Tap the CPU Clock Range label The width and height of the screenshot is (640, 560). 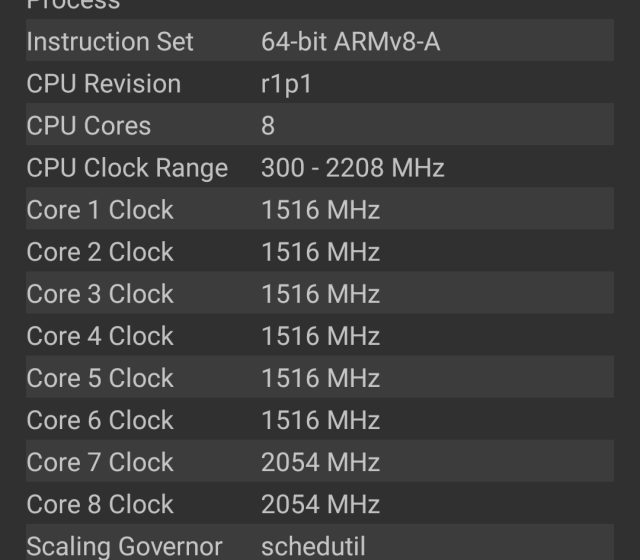pos(127,168)
